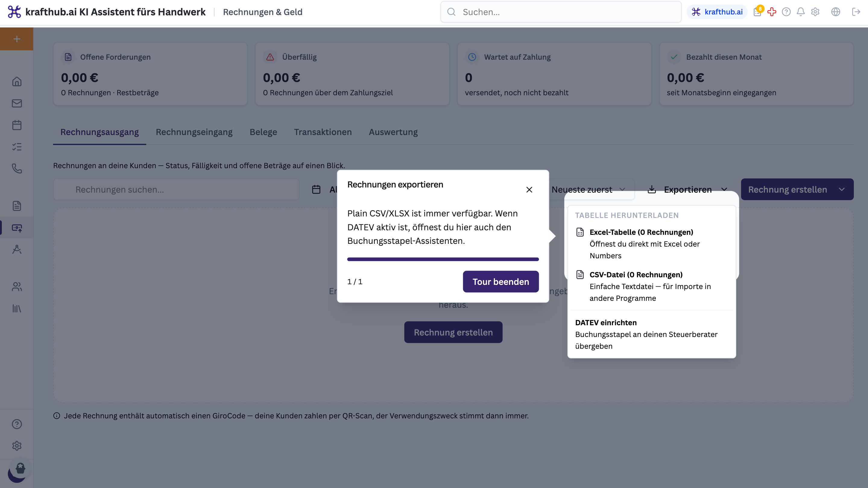
Task: Click Rechnung erstellen button in empty list
Action: [x=453, y=332]
